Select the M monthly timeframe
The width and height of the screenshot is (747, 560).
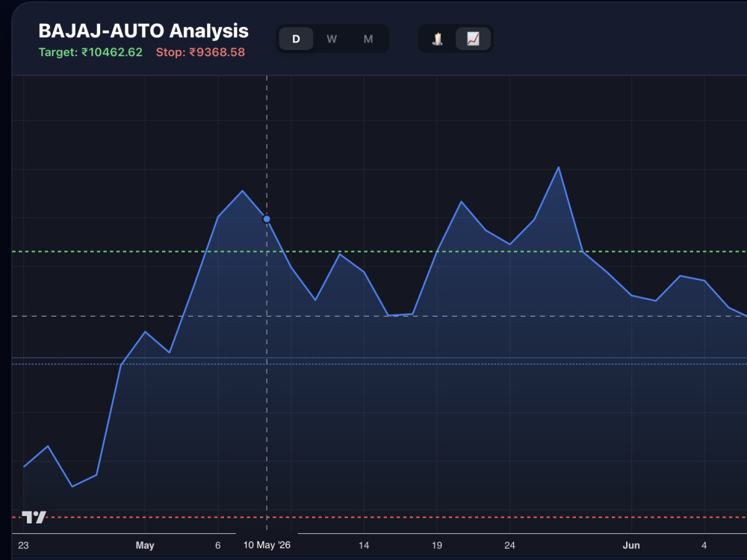click(368, 39)
